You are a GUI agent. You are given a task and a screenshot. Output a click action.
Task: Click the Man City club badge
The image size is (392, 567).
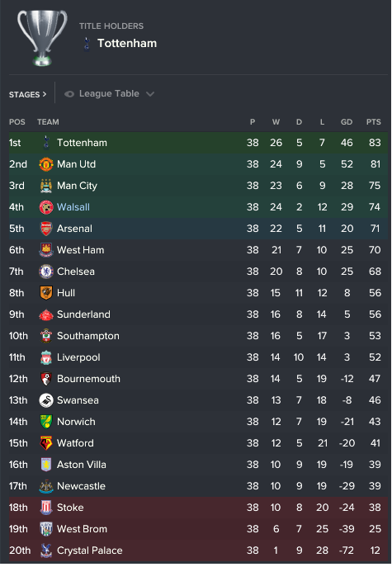pyautogui.click(x=46, y=186)
